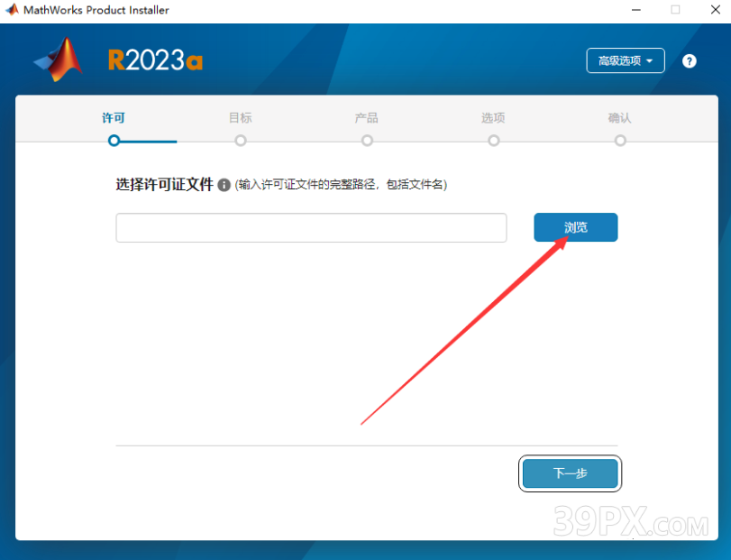Image resolution: width=731 pixels, height=560 pixels.
Task: Select the 产品 step tab
Action: pos(367,118)
